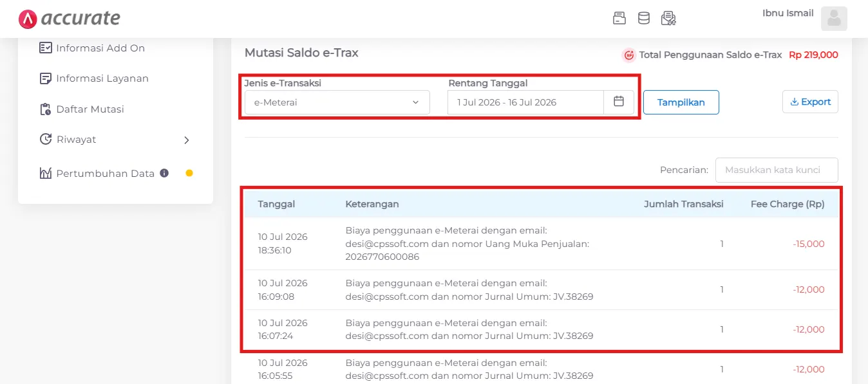
Task: Open the Ibnu Ismail account menu
Action: [788, 13]
